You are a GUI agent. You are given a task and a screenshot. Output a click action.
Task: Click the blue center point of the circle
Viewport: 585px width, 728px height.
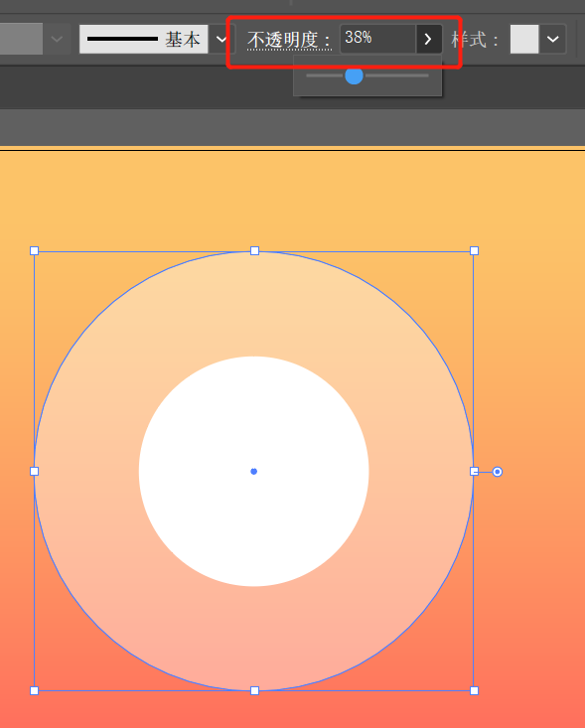[254, 471]
